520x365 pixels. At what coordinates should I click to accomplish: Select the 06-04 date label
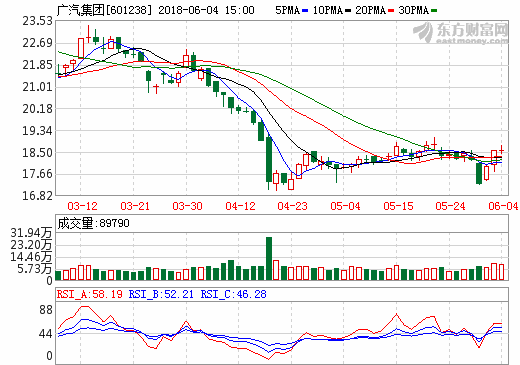(x=503, y=206)
